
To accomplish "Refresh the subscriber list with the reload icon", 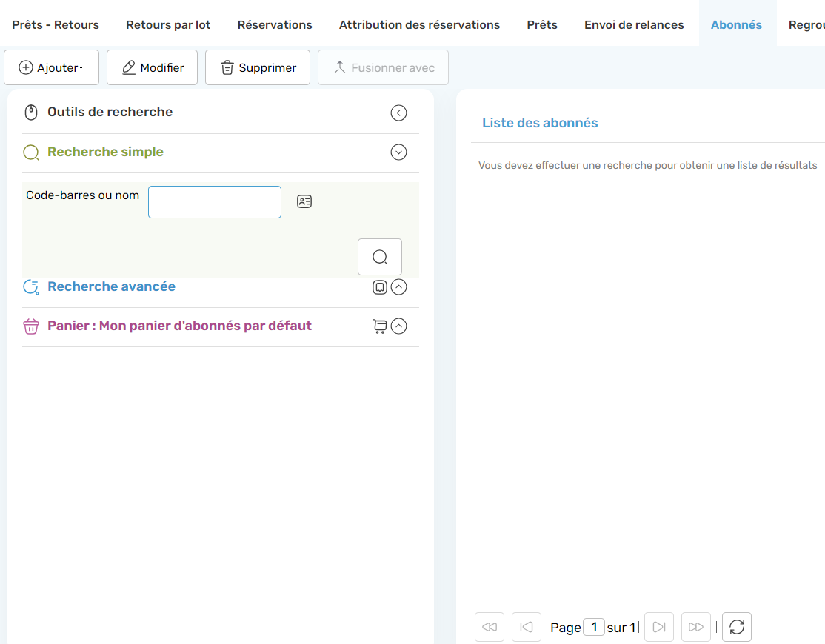I will point(736,626).
